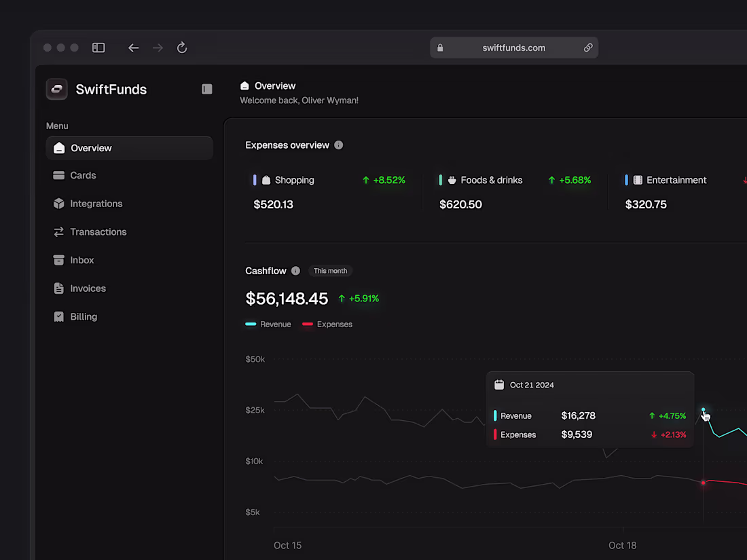
Task: Click the Oct 15 axis label
Action: click(288, 546)
